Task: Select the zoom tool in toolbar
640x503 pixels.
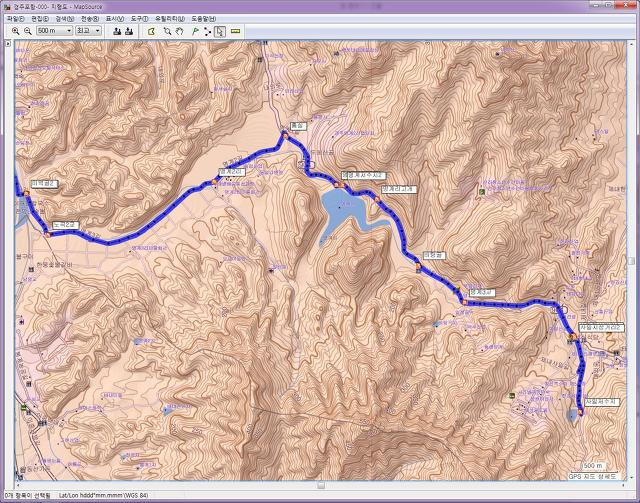Action: (x=167, y=31)
